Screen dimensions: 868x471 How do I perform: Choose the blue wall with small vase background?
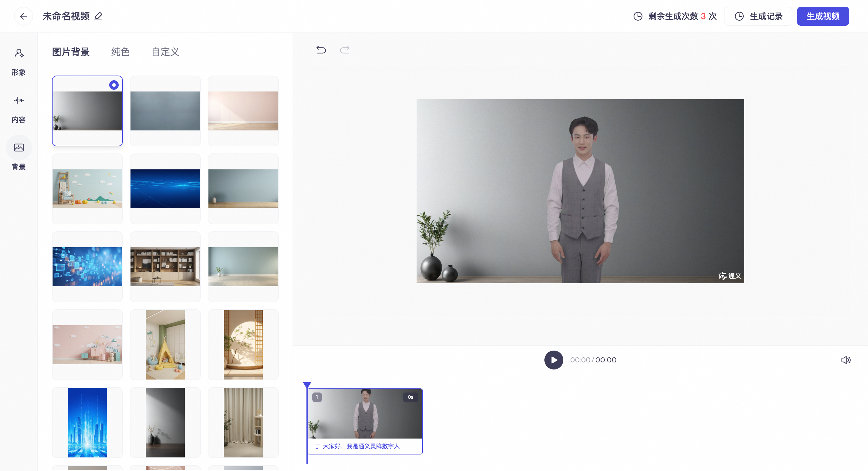(x=243, y=189)
